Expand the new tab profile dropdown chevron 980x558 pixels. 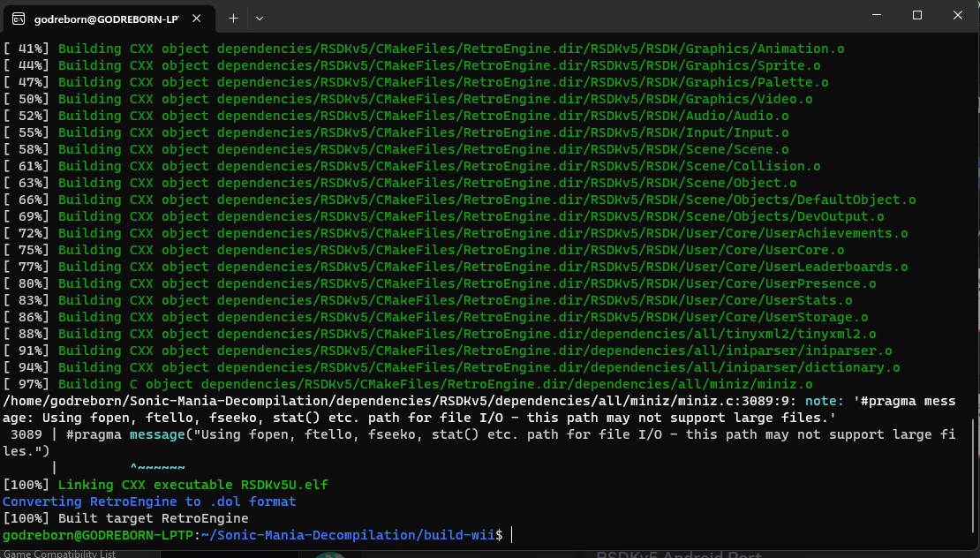coord(260,19)
